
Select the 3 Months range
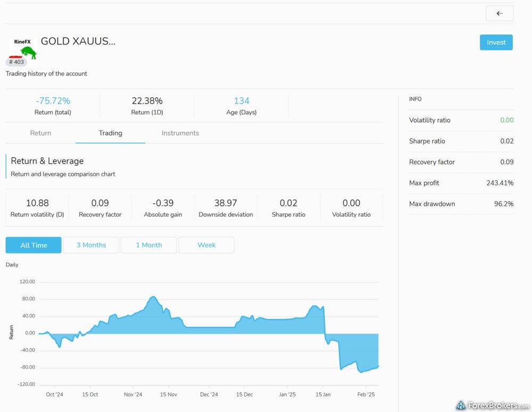[x=91, y=245]
